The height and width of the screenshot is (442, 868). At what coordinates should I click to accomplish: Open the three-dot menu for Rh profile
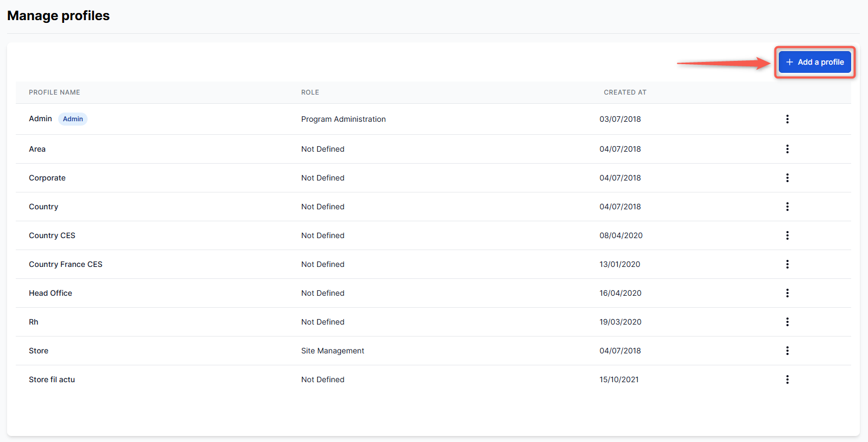coord(787,322)
